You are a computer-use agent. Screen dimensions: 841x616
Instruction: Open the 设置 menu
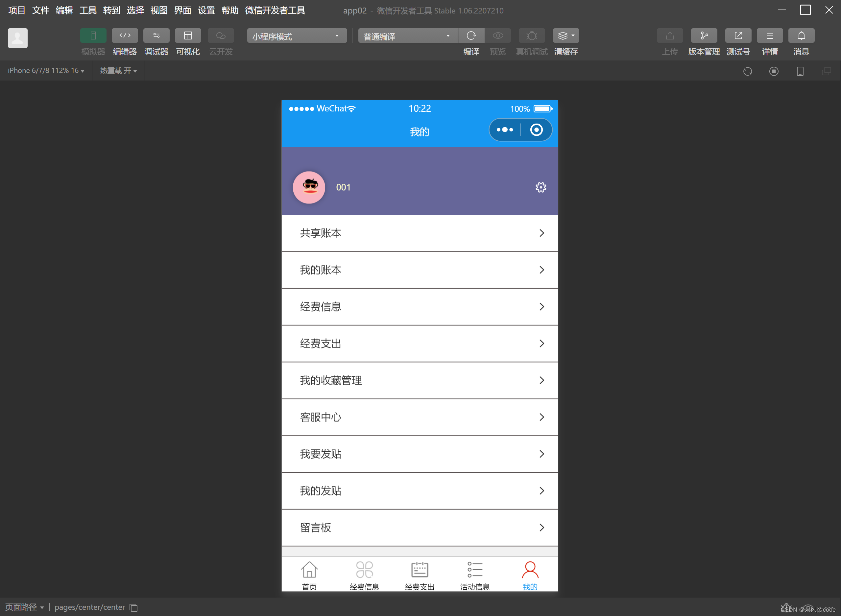(206, 10)
